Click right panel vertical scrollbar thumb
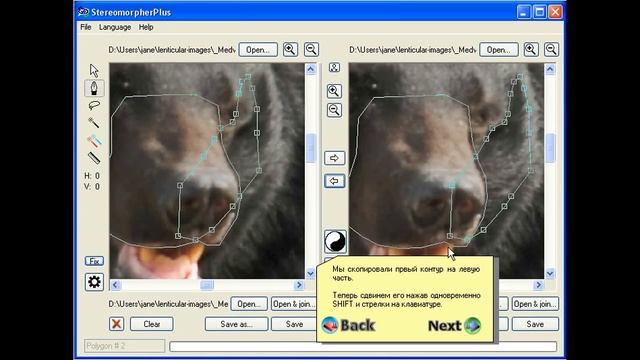 click(x=550, y=148)
